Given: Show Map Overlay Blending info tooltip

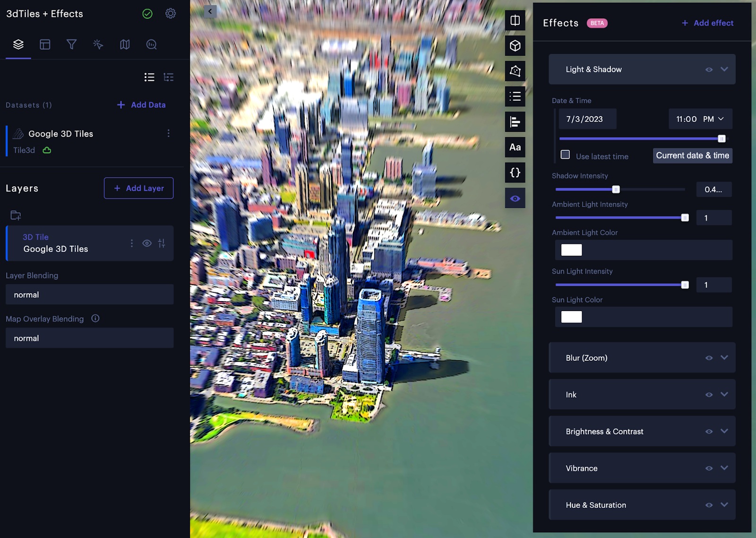Looking at the screenshot, I should pyautogui.click(x=95, y=318).
